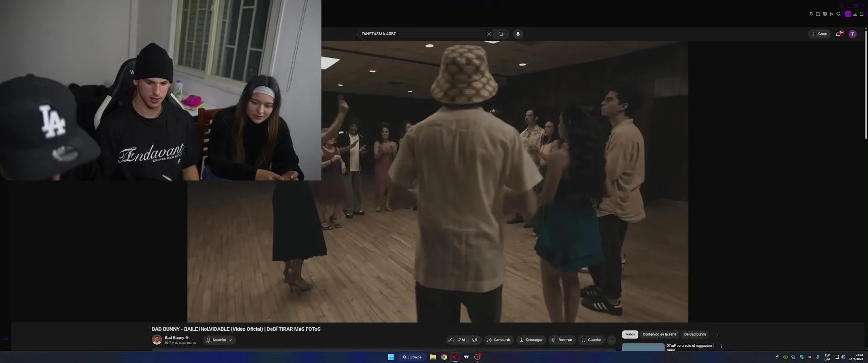868x363 pixels.
Task: Open TradingView app in taskbar
Action: click(x=466, y=357)
